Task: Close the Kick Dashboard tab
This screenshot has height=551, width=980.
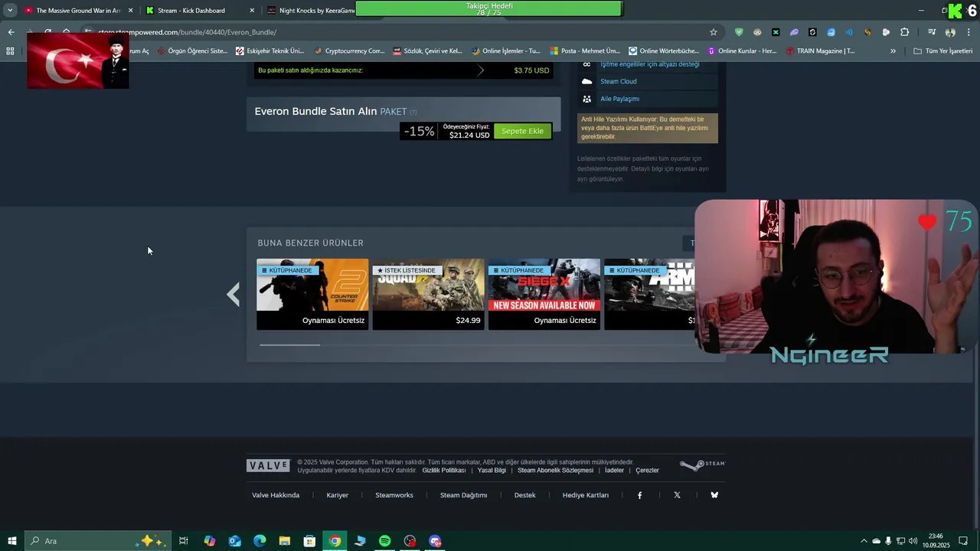Action: pyautogui.click(x=253, y=11)
